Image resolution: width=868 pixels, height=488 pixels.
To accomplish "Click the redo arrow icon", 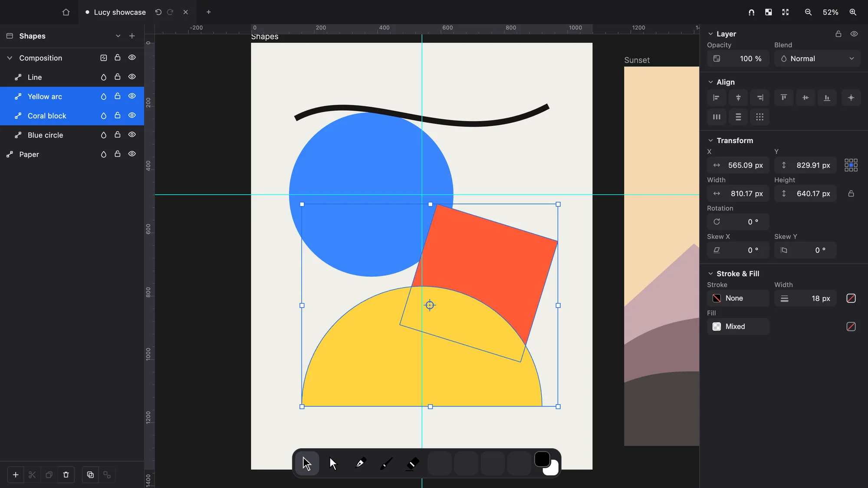I will (x=170, y=12).
